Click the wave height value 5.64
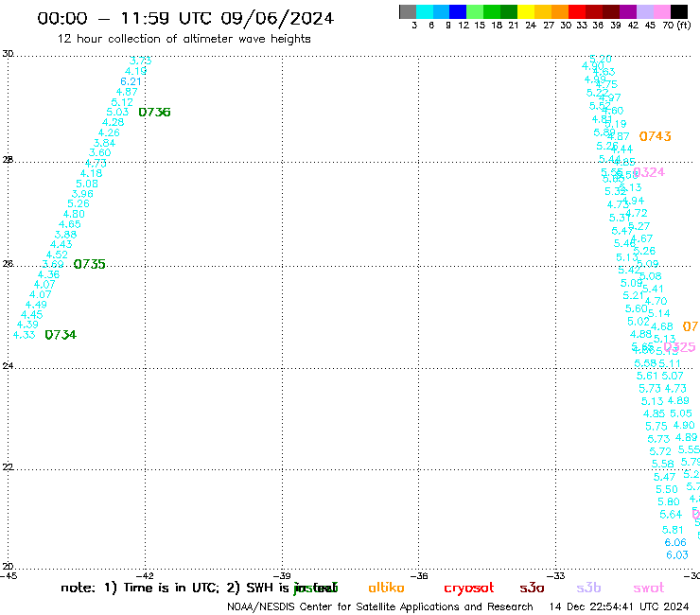Viewport: 700px width, 615px height. (x=671, y=515)
